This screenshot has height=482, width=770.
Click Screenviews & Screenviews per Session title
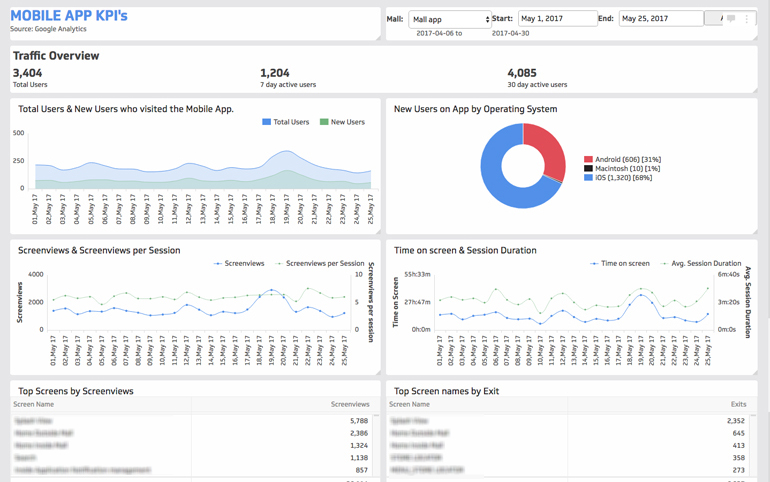[x=99, y=250]
